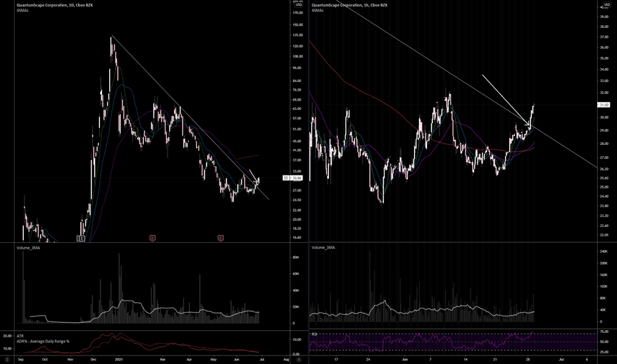Click the '21' date label on hourly time axis
The image size is (617, 364).
pyautogui.click(x=495, y=359)
